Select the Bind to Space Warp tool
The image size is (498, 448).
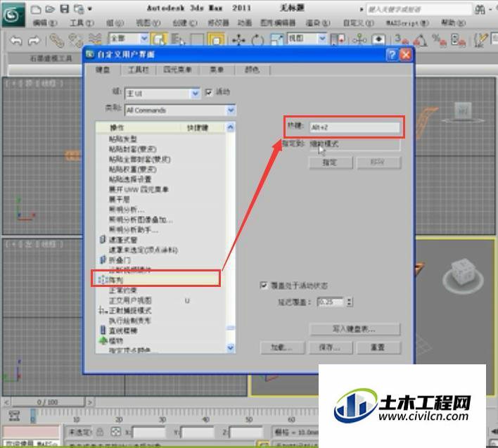(95, 40)
